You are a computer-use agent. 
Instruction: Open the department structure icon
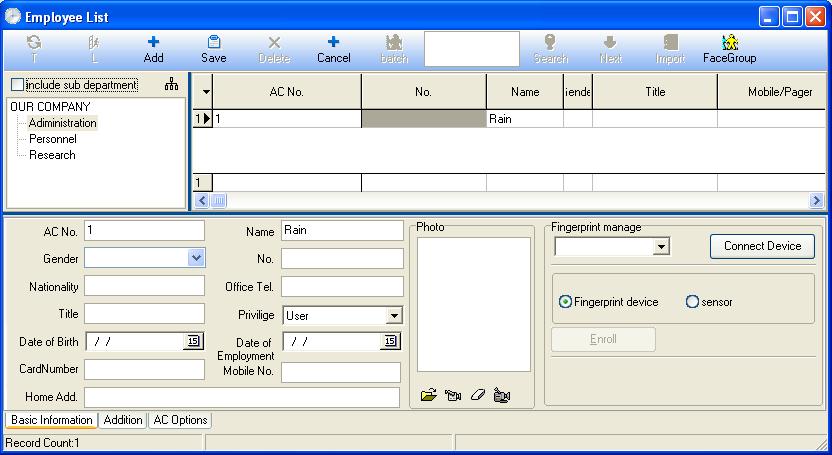(171, 84)
